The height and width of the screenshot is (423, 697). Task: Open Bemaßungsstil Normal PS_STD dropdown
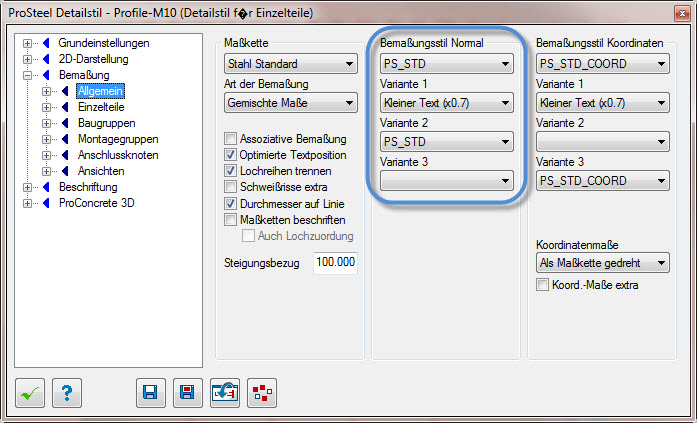click(x=447, y=64)
